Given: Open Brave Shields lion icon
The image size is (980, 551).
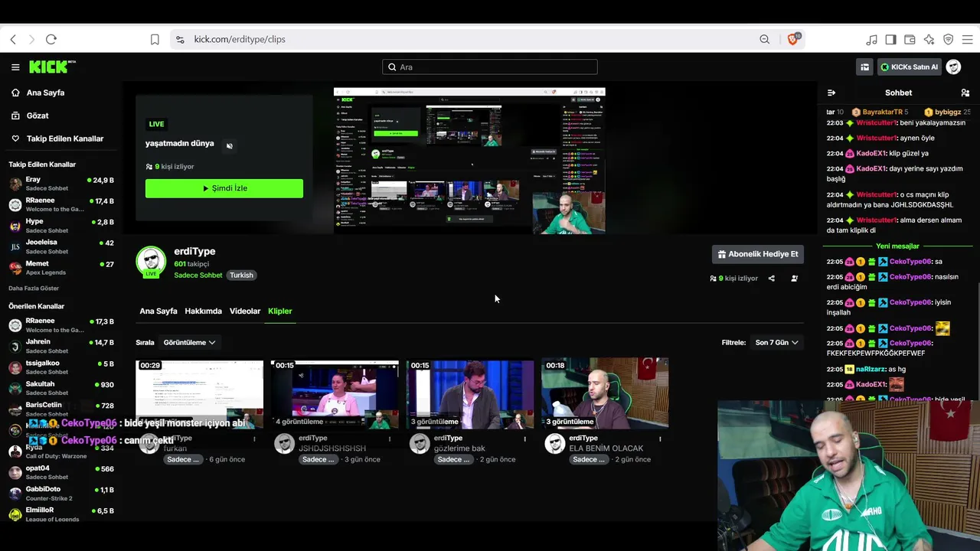Looking at the screenshot, I should pyautogui.click(x=792, y=39).
